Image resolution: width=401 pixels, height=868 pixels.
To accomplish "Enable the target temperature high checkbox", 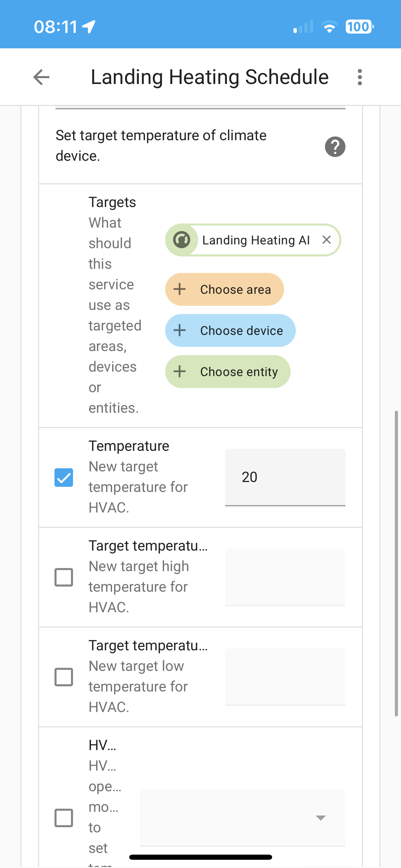I will pyautogui.click(x=64, y=577).
